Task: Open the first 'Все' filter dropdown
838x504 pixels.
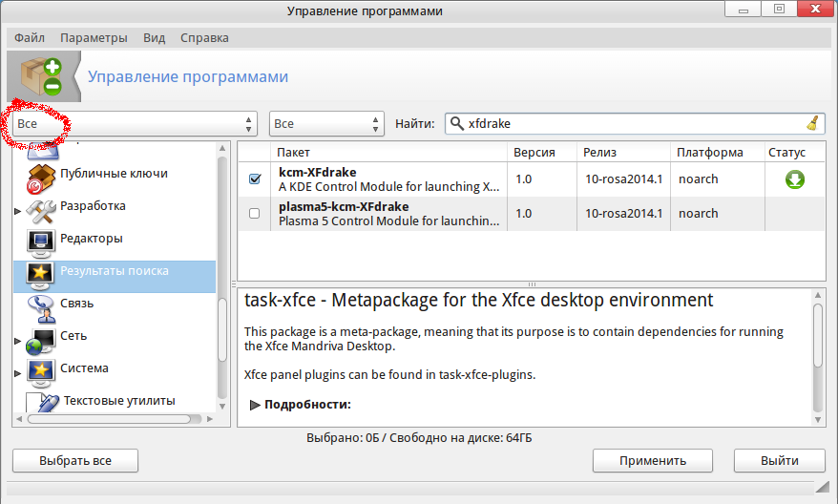Action: tap(135, 124)
